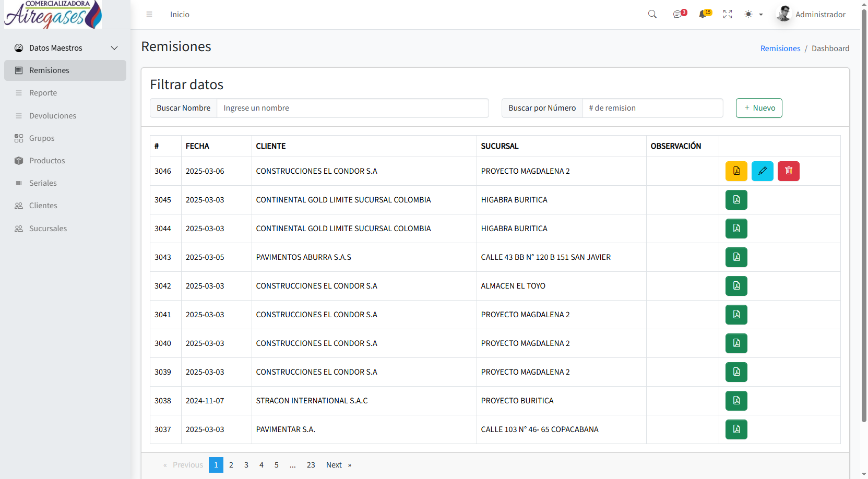Open green PDF icon for remision 3045
Image resolution: width=868 pixels, height=479 pixels.
click(x=736, y=200)
